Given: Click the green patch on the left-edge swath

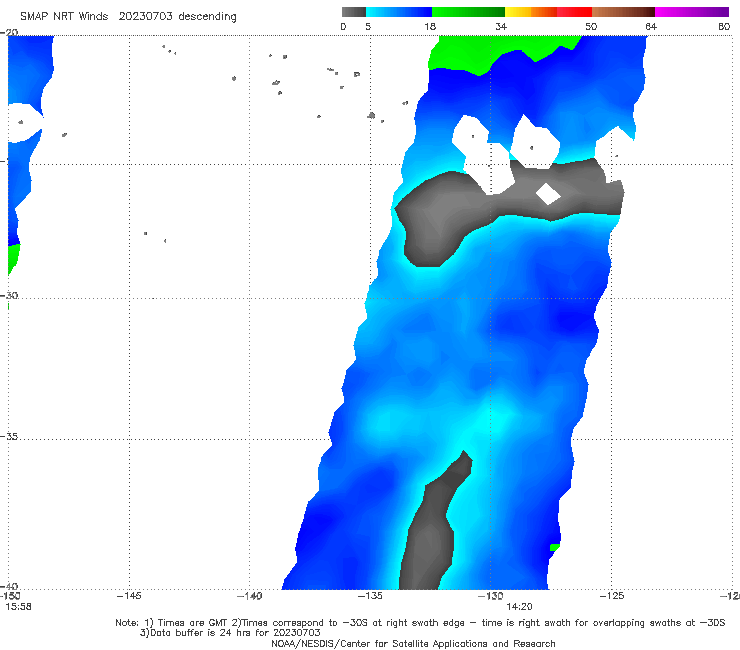Looking at the screenshot, I should point(13,259).
